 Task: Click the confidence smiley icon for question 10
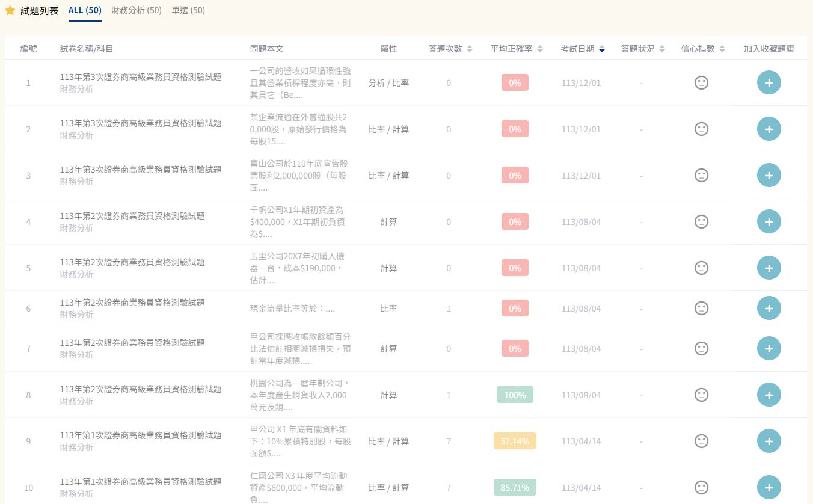click(x=702, y=487)
